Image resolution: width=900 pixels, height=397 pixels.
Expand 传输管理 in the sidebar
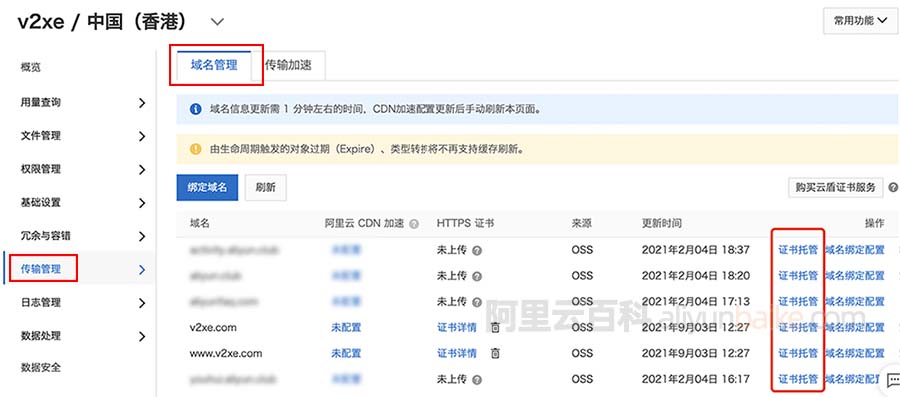[142, 269]
